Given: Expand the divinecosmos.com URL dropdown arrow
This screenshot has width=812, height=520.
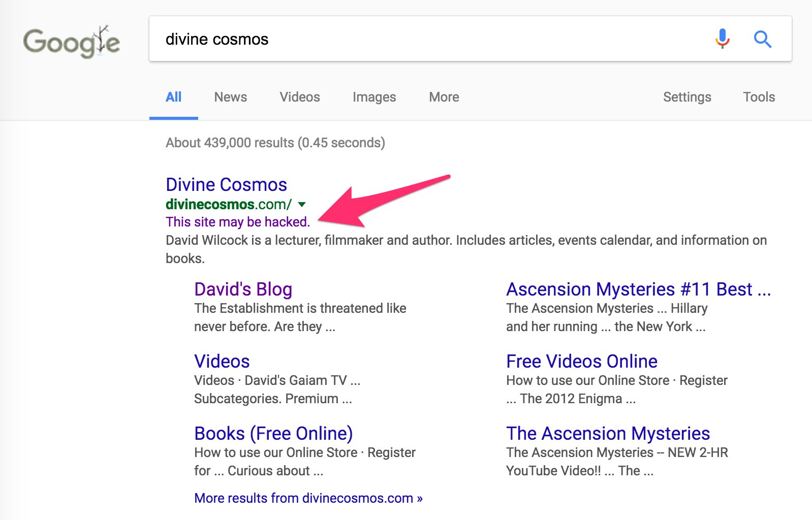Looking at the screenshot, I should (302, 205).
